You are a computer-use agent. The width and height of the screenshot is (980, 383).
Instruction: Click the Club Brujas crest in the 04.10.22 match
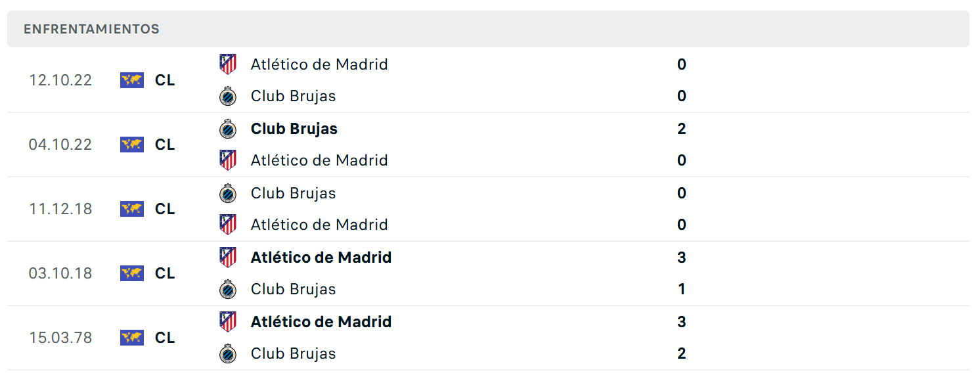228,129
